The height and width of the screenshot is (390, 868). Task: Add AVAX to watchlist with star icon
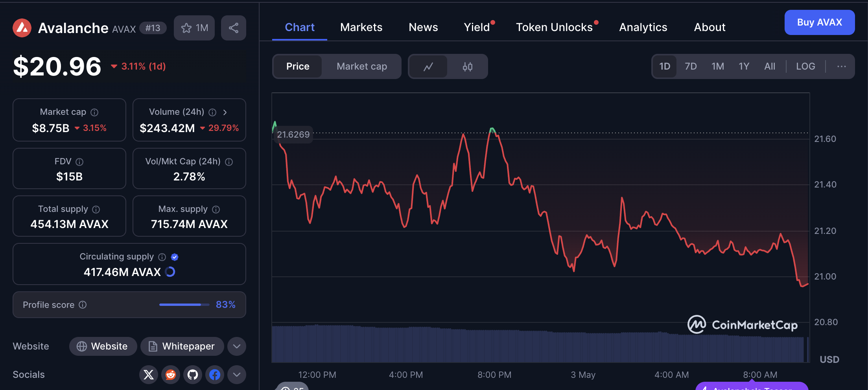point(194,28)
